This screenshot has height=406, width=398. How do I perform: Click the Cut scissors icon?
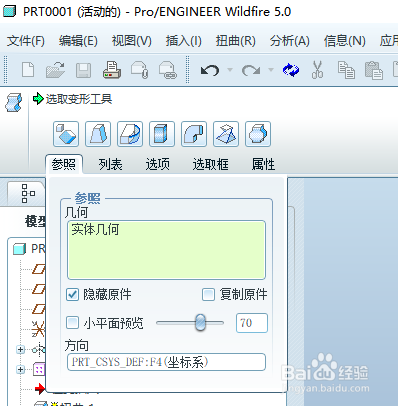pyautogui.click(x=317, y=70)
